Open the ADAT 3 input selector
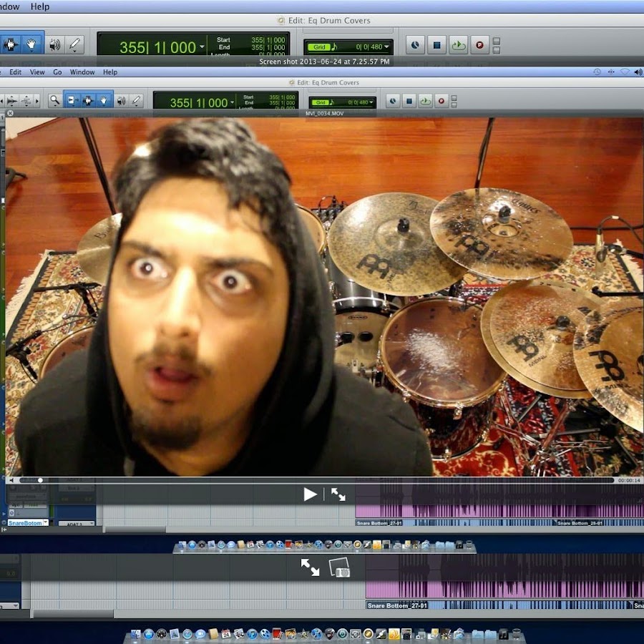 point(77,524)
